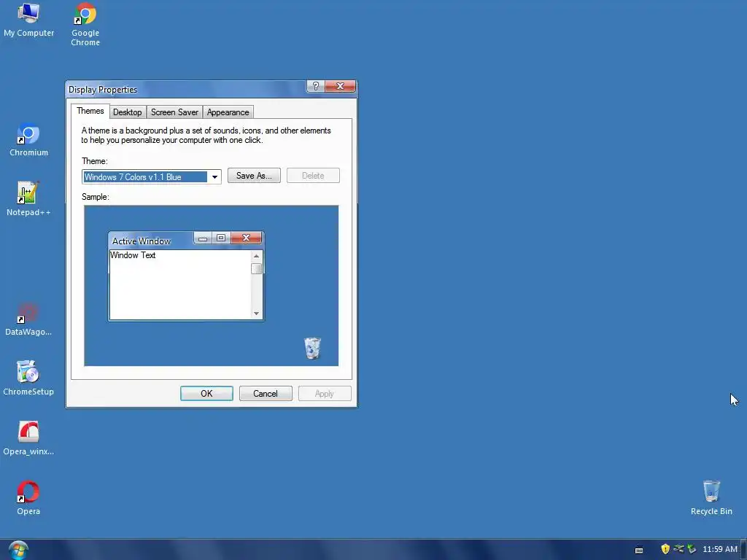Open the Screen Saver tab
Image resolution: width=747 pixels, height=560 pixels.
174,112
